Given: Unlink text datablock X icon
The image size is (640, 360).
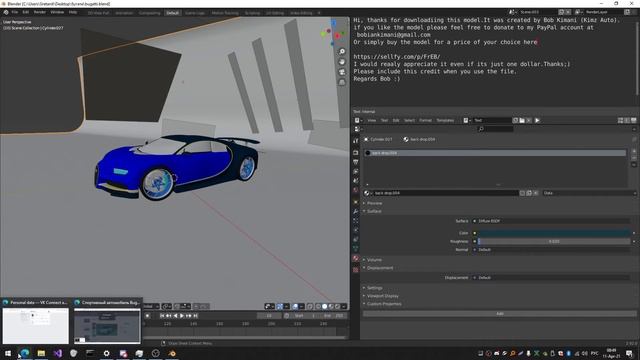Looking at the screenshot, I should coord(529,120).
